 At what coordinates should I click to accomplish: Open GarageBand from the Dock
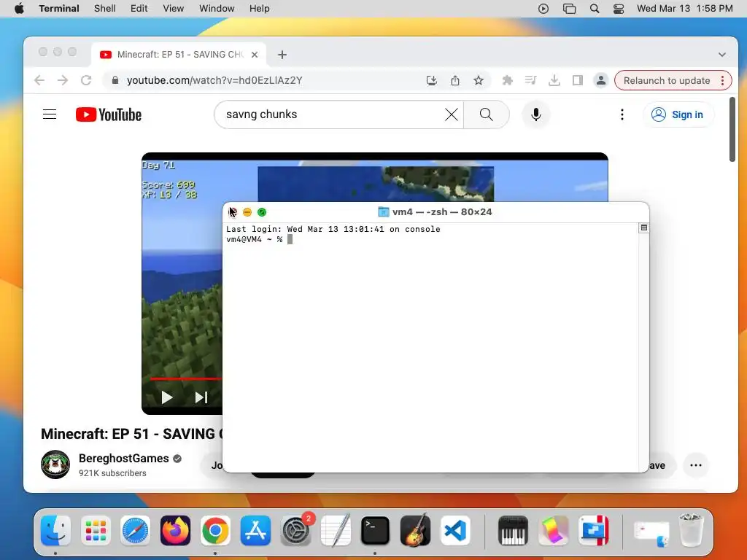[415, 531]
